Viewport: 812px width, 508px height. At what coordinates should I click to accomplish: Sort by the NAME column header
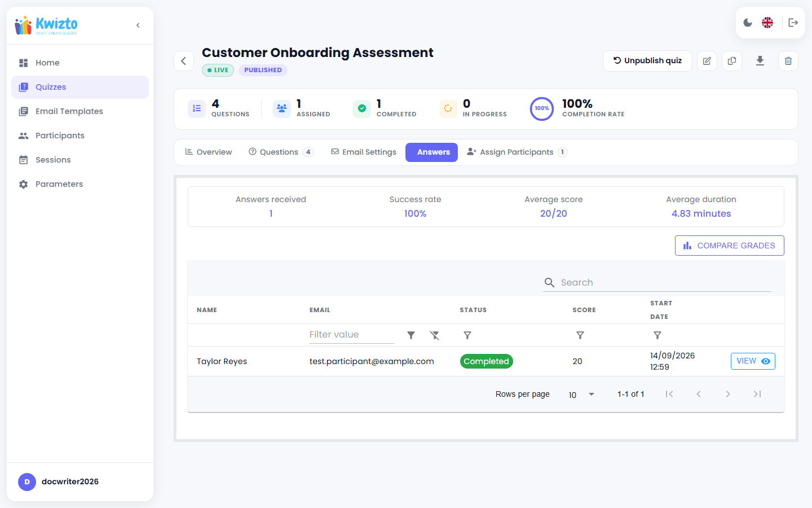[x=207, y=310]
